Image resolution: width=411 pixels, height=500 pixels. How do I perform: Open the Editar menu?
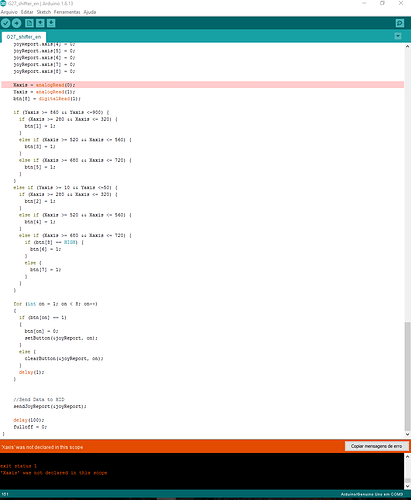coord(27,12)
